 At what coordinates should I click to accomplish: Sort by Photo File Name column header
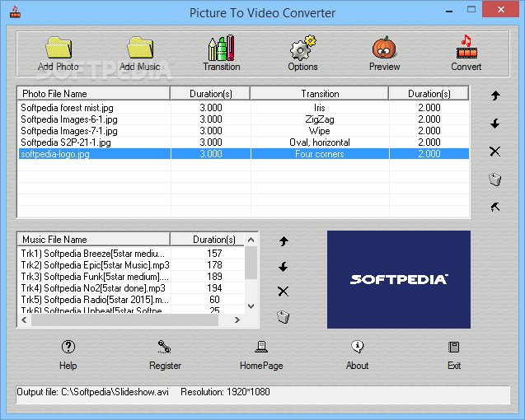coord(93,94)
